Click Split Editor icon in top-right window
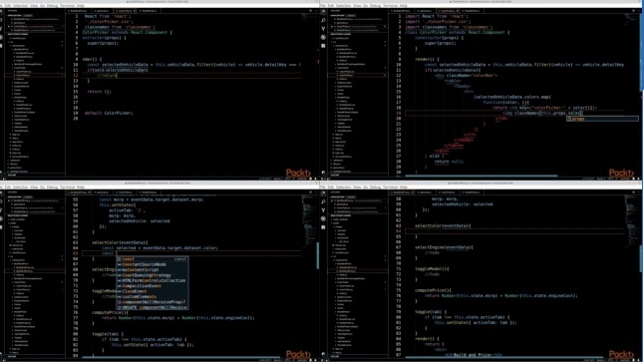 [633, 11]
